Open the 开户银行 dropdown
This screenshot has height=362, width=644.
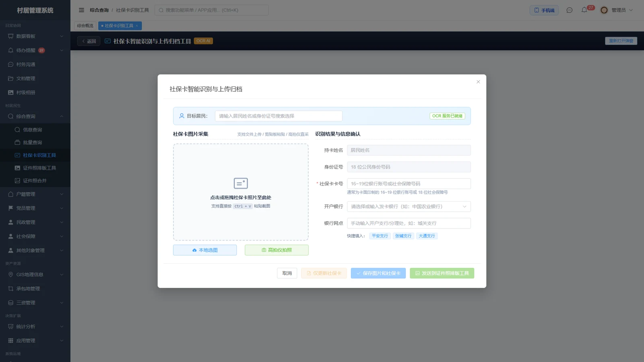coord(409,207)
